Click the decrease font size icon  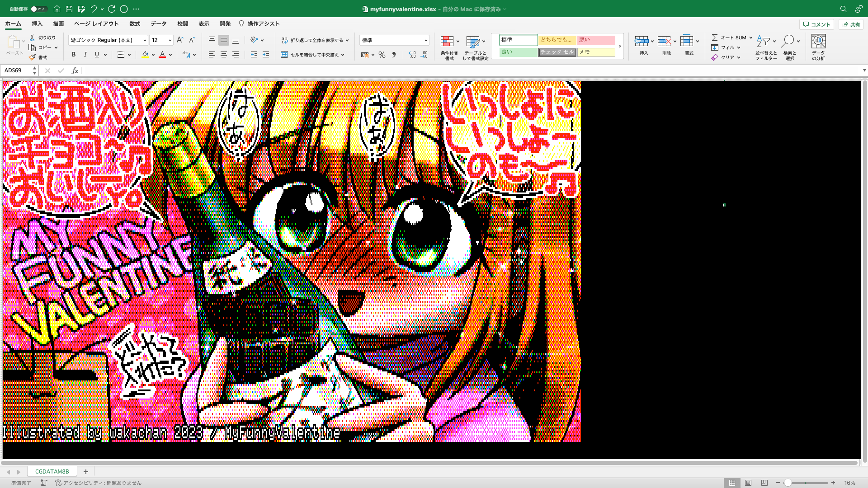[x=192, y=40]
